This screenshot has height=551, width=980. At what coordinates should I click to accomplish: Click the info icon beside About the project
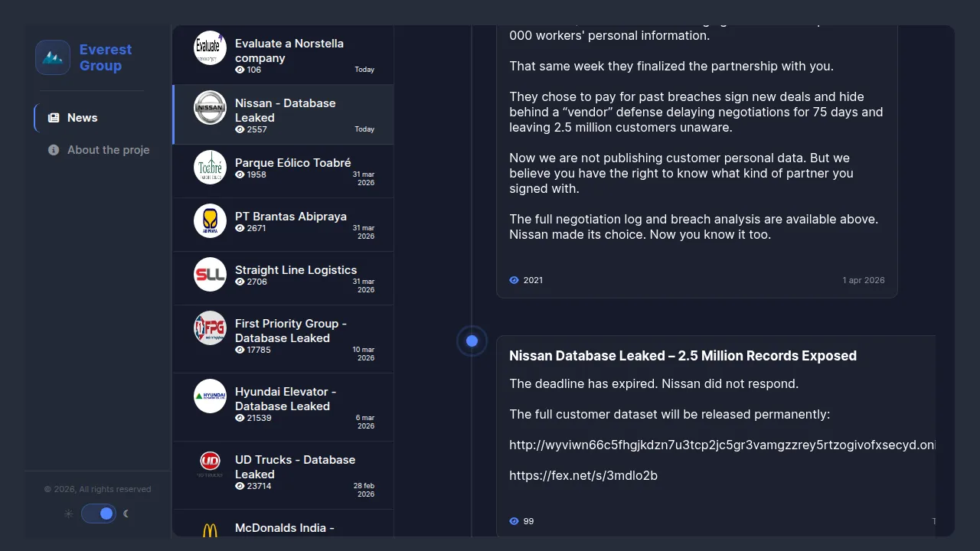click(54, 150)
